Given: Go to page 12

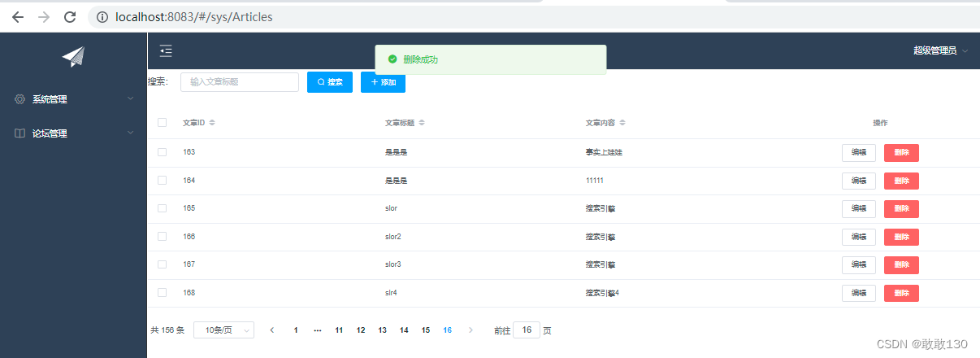Looking at the screenshot, I should [x=361, y=330].
